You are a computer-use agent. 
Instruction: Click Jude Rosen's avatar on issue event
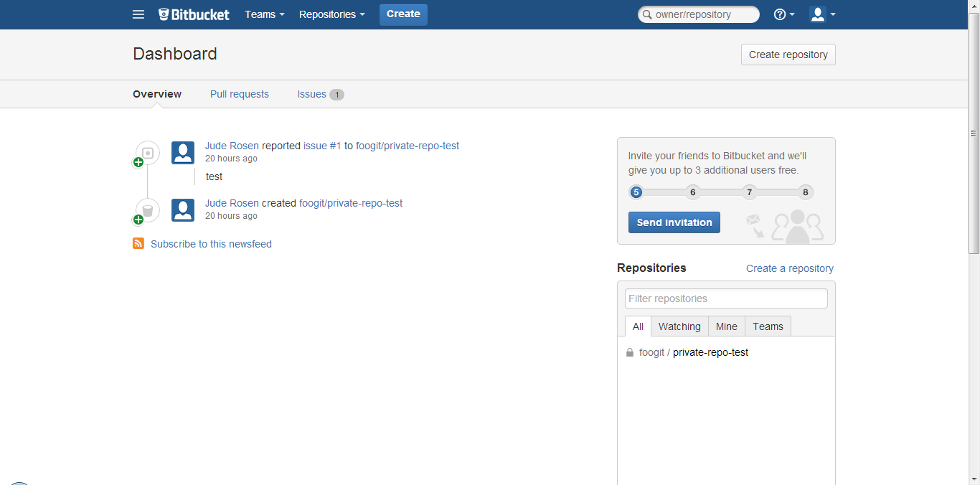tap(183, 153)
